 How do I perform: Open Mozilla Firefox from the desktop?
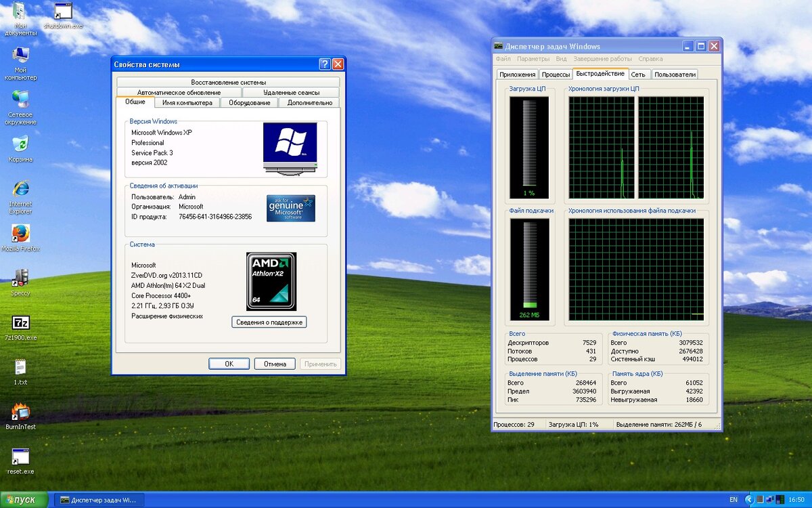[x=20, y=234]
